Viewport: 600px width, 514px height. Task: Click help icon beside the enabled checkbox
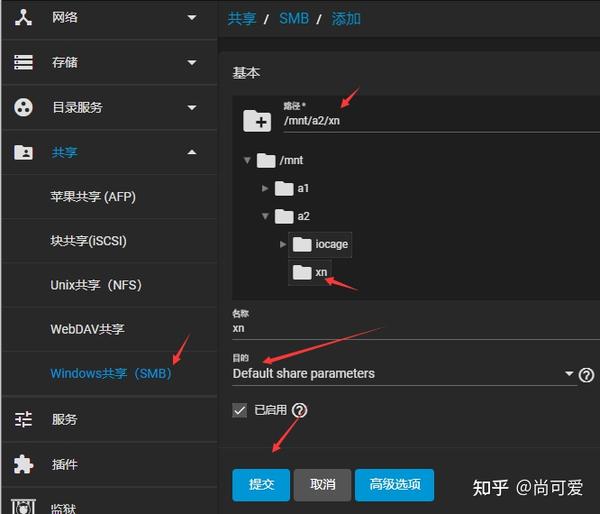pos(299,410)
